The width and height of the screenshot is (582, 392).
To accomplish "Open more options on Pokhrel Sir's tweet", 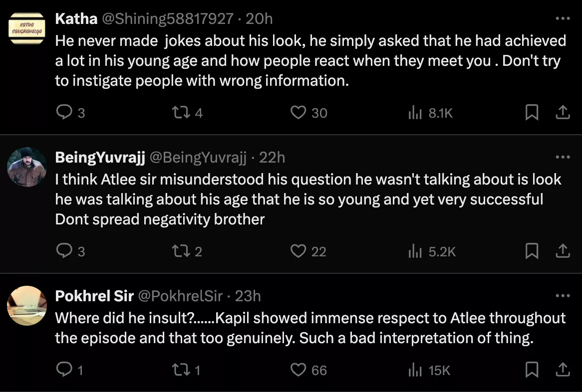I will click(563, 296).
